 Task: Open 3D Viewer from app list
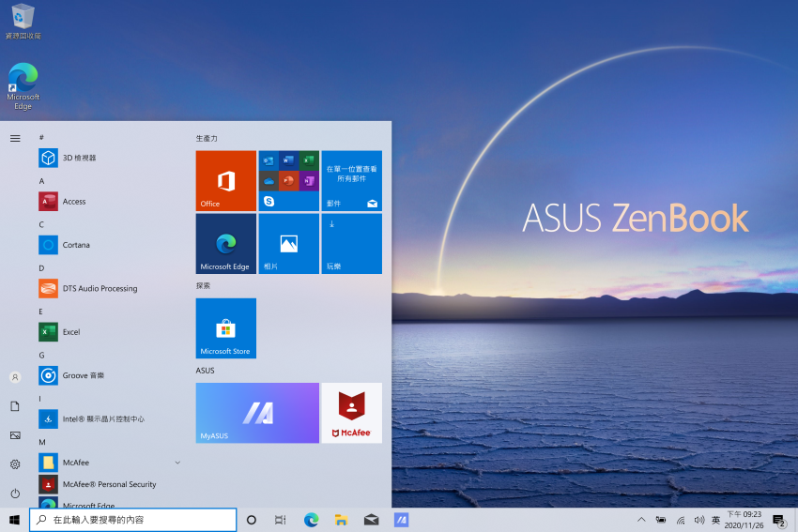(110, 159)
